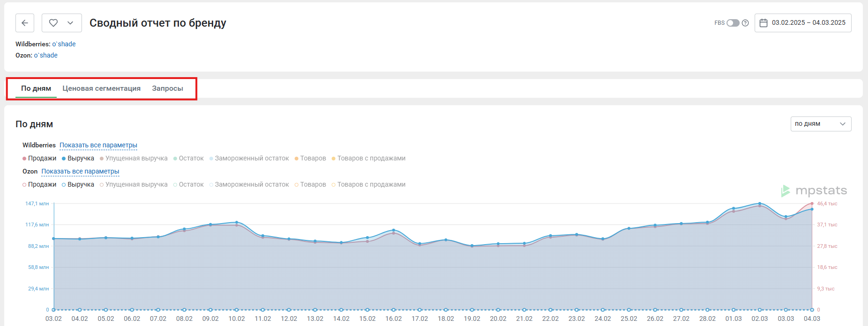868x326 pixels.
Task: Expand the favorites dropdown chevron
Action: 70,23
